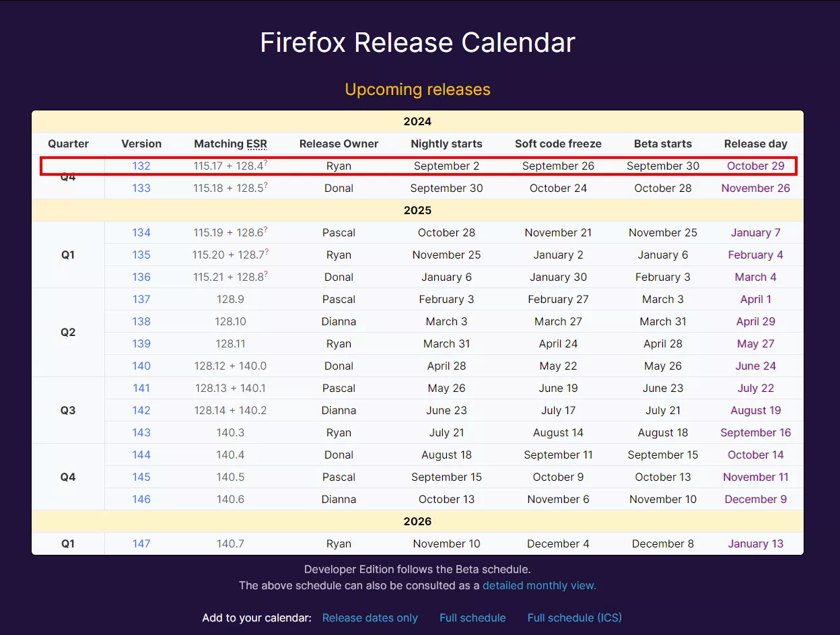The width and height of the screenshot is (840, 635).
Task: Click the September 16 release day
Action: pyautogui.click(x=756, y=432)
